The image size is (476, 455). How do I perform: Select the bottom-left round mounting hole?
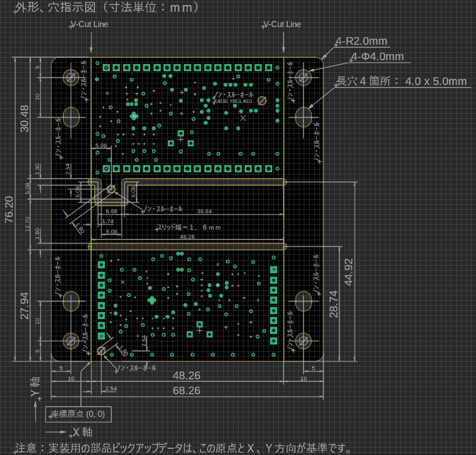pyautogui.click(x=71, y=340)
